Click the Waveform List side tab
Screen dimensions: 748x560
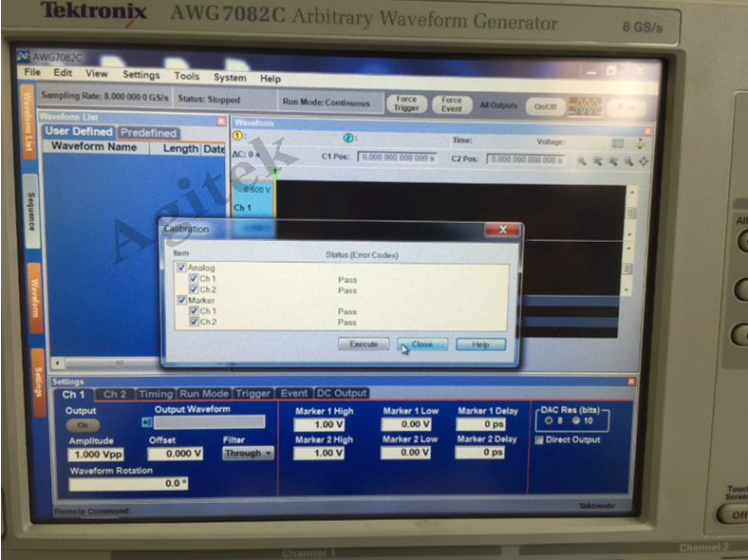pos(28,121)
